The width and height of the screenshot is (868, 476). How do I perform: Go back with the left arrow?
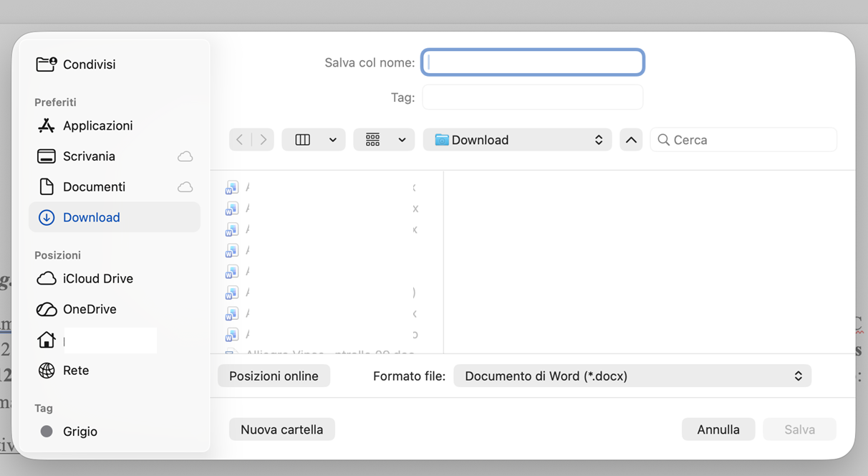[240, 140]
